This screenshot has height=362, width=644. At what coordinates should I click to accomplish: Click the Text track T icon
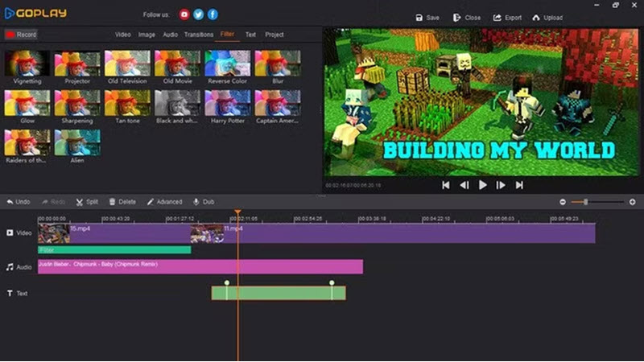point(10,293)
